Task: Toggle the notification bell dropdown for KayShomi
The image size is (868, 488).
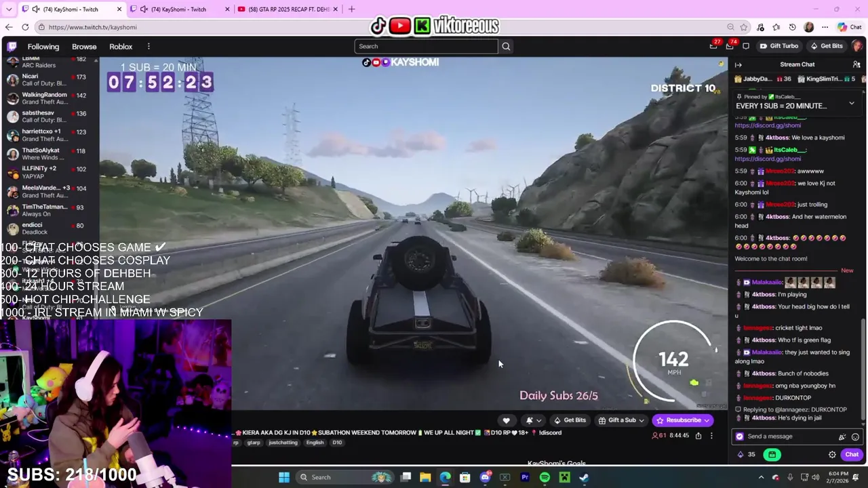Action: (533, 420)
